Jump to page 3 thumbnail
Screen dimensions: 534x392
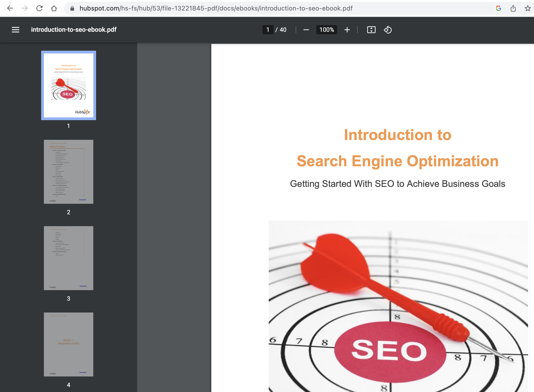[69, 258]
